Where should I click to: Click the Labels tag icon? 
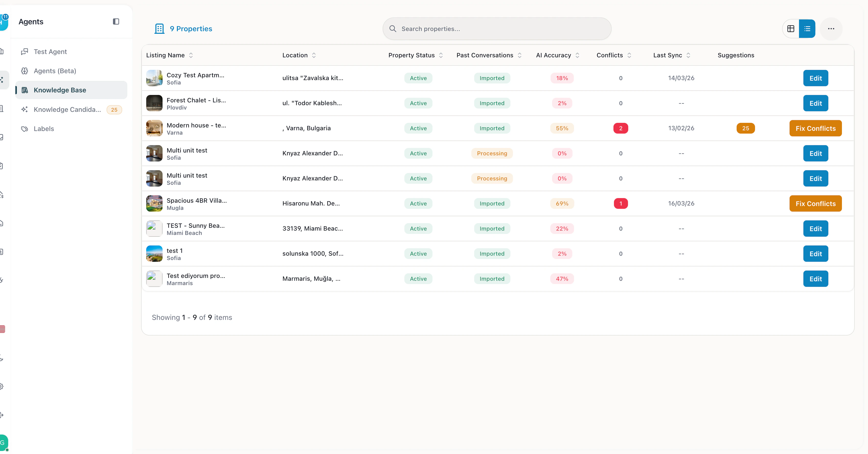coord(25,129)
